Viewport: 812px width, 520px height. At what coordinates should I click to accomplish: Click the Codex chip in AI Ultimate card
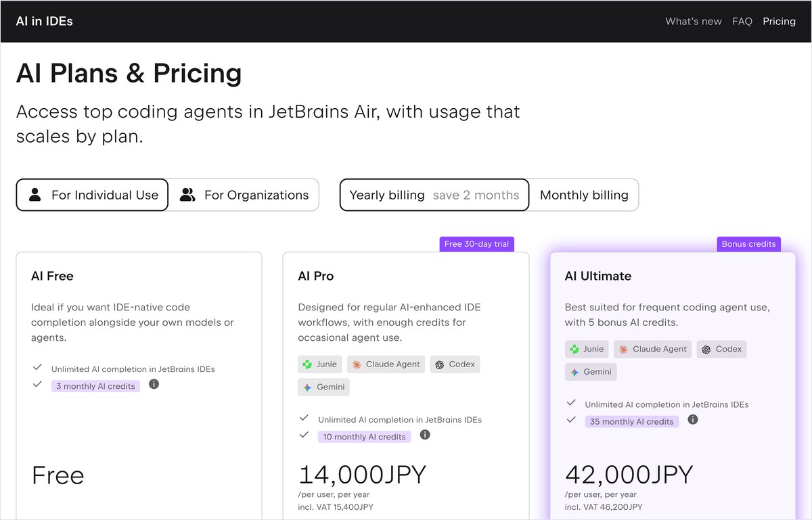click(x=722, y=349)
